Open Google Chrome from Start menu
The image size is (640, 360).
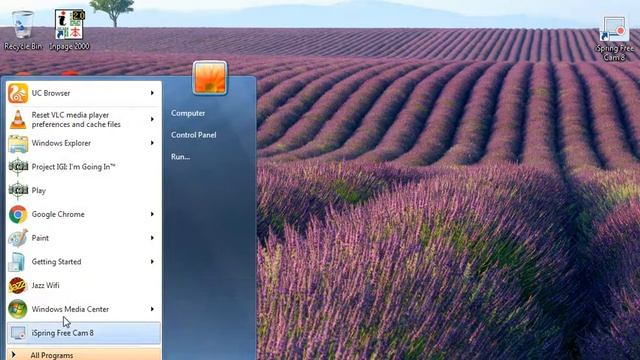coord(84,214)
